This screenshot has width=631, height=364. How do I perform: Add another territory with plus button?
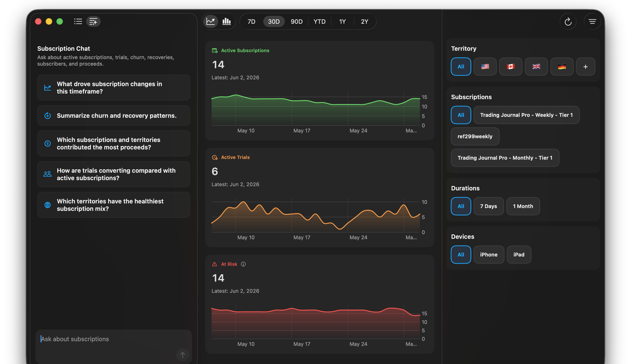click(585, 67)
